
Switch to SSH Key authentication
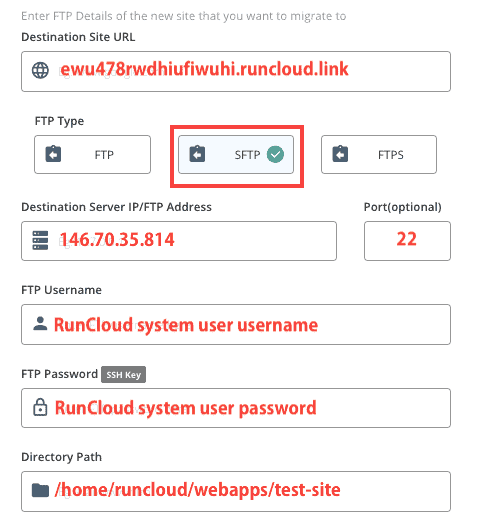[123, 375]
